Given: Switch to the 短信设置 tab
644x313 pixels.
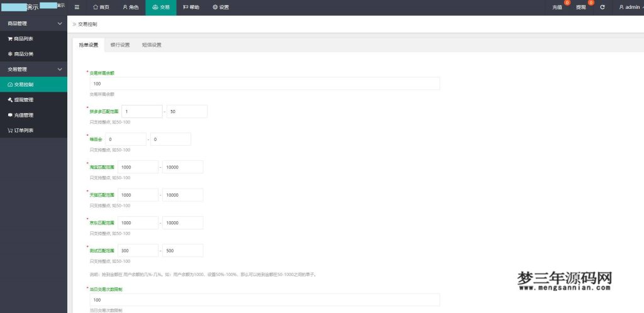Looking at the screenshot, I should 152,45.
